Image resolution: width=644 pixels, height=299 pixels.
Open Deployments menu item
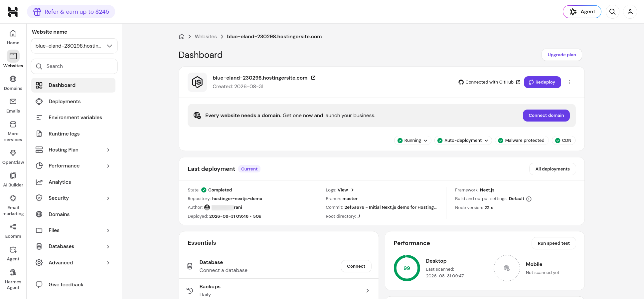coord(73,102)
